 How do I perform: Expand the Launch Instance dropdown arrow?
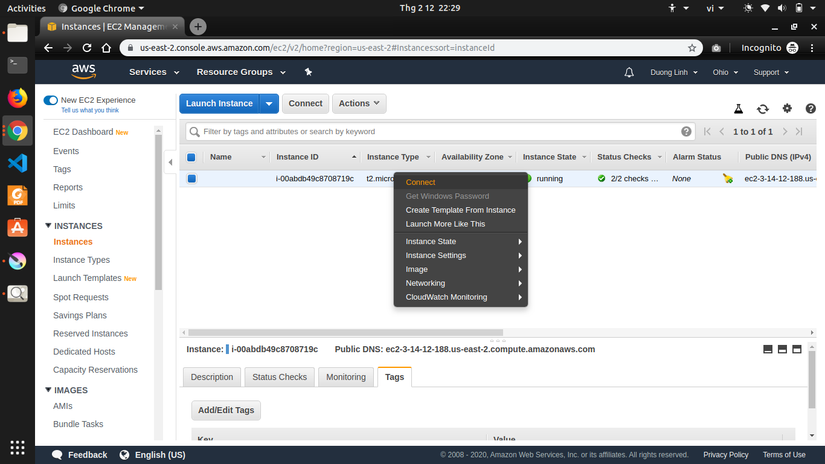point(269,104)
